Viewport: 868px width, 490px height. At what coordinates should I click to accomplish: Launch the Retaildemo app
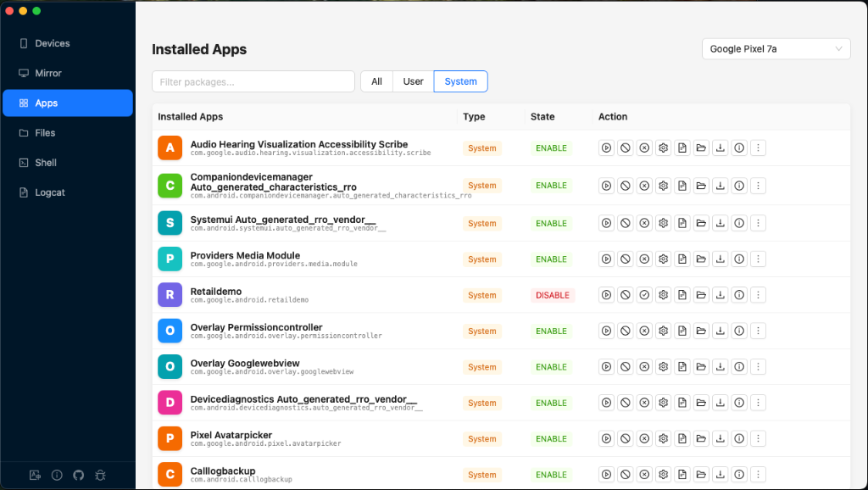(606, 294)
